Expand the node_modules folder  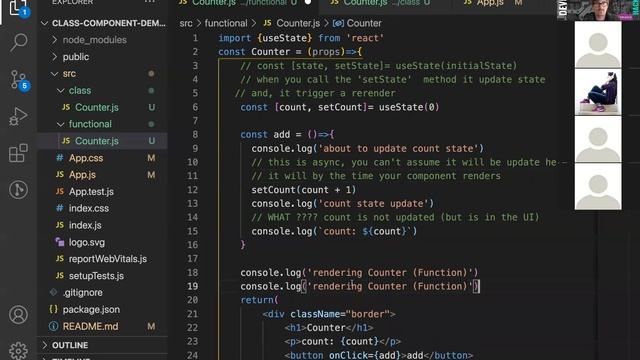click(x=95, y=40)
